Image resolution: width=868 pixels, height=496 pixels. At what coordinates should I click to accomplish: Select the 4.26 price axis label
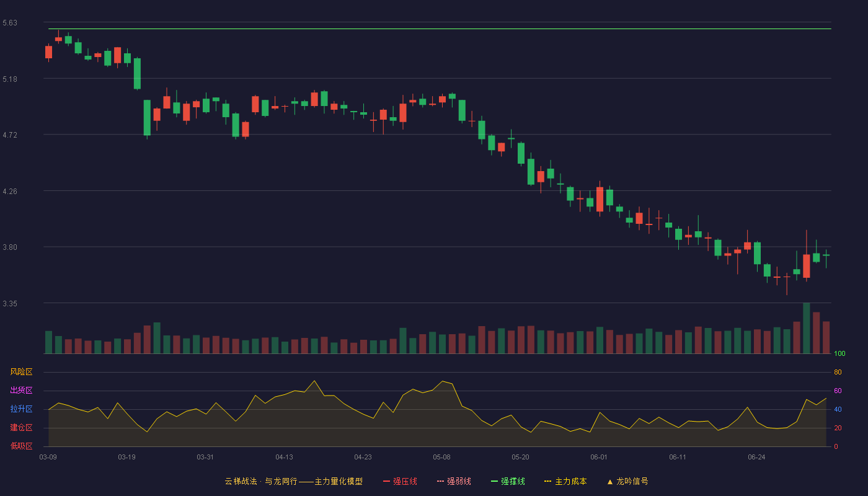10,192
